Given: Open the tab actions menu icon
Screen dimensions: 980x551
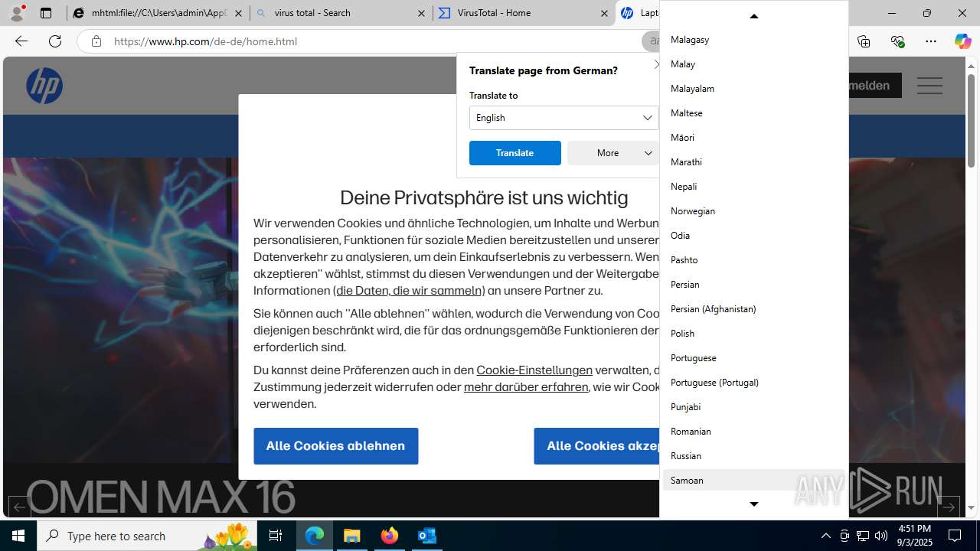Looking at the screenshot, I should 46,13.
